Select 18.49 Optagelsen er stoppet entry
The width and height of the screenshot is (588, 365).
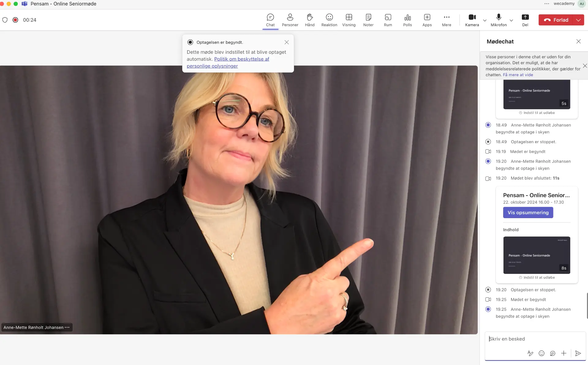(526, 142)
